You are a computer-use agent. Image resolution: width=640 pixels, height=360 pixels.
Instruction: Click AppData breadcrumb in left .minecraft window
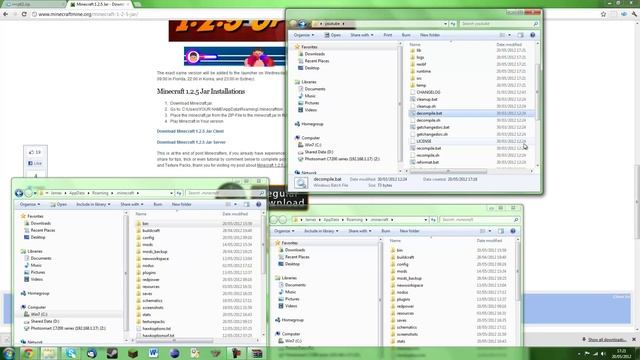pos(77,193)
